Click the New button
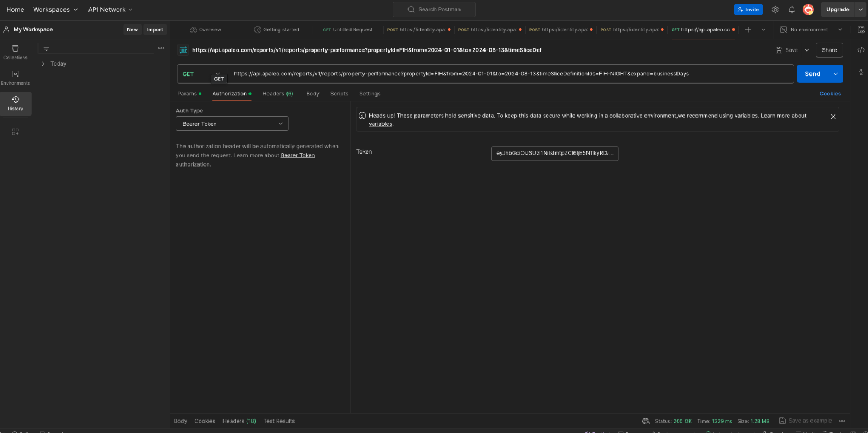 [132, 30]
